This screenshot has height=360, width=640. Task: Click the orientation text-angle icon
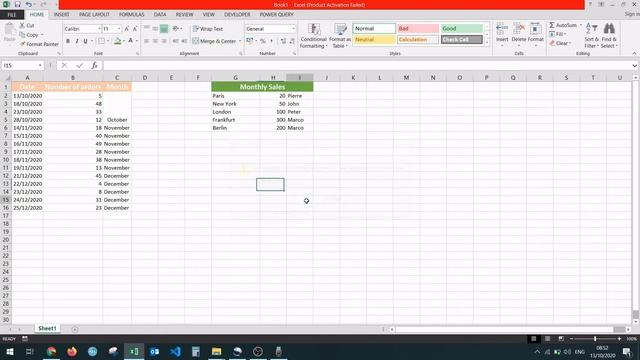tap(176, 29)
